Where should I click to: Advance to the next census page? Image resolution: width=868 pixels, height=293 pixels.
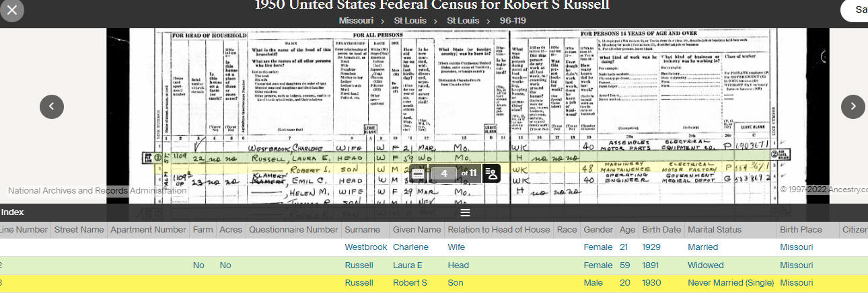853,106
